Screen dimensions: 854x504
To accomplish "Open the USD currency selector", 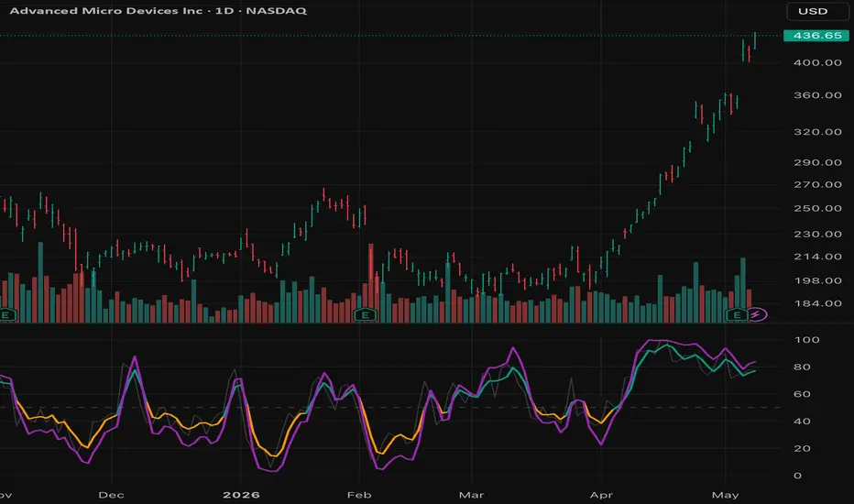I will 817,11.
